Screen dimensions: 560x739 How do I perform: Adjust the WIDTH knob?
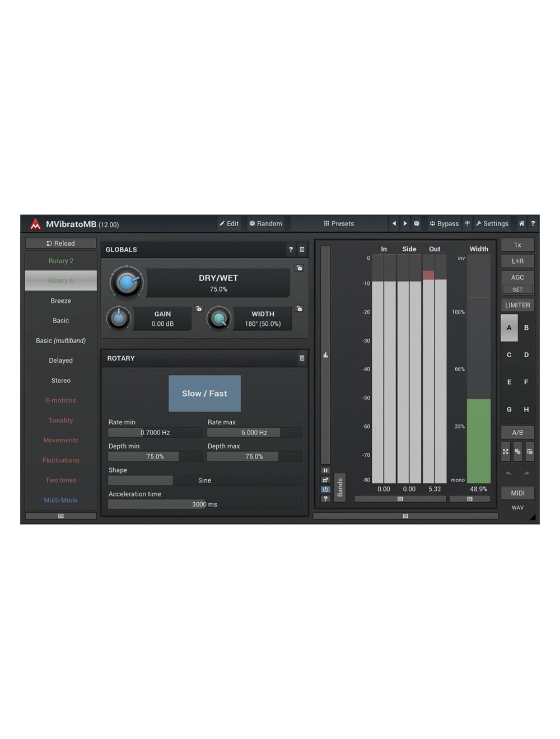point(220,319)
